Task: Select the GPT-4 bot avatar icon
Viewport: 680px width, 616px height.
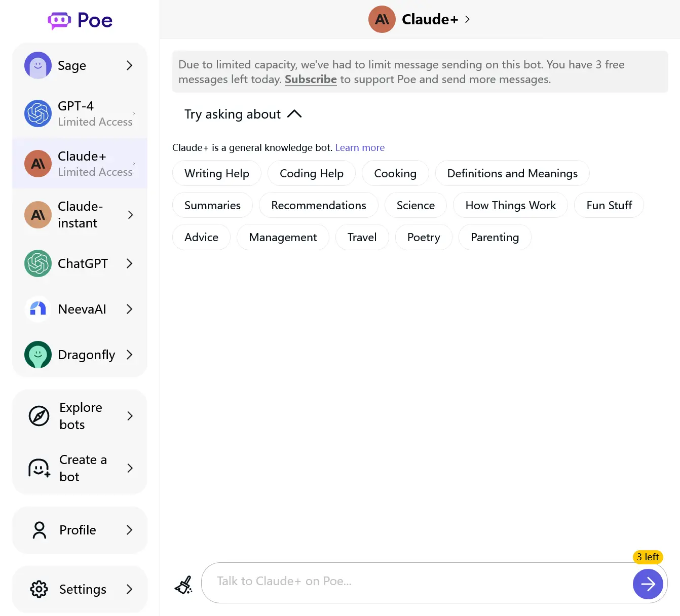Action: [x=38, y=113]
